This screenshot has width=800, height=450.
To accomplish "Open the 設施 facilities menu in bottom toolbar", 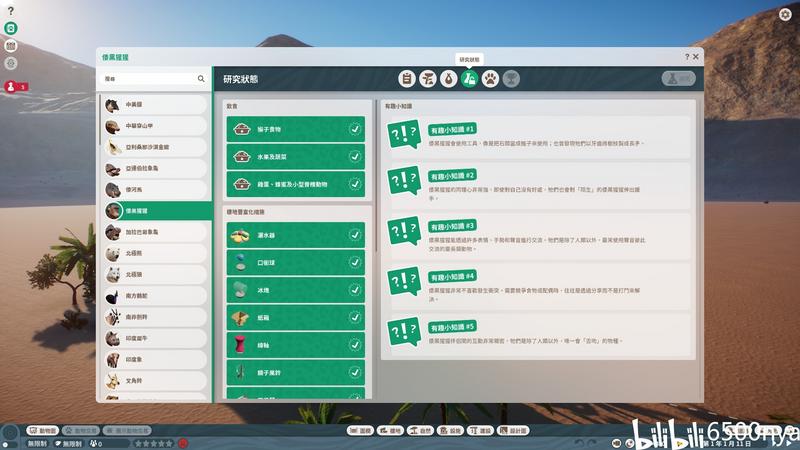I will coord(451,431).
